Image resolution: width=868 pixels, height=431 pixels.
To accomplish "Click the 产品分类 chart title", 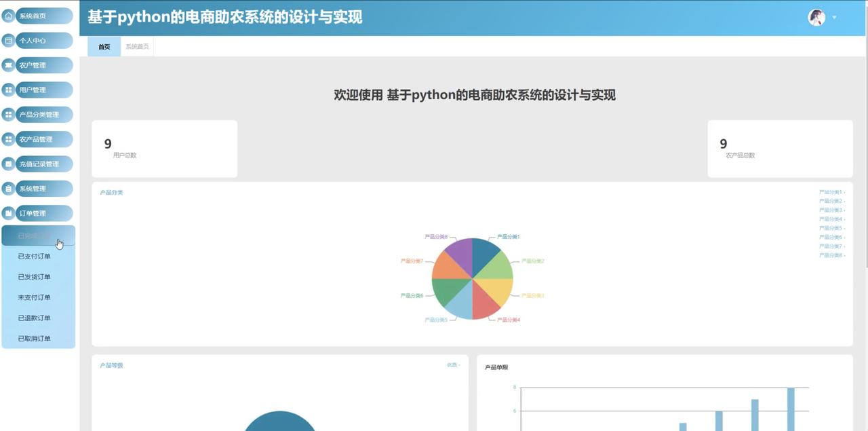I will point(111,193).
